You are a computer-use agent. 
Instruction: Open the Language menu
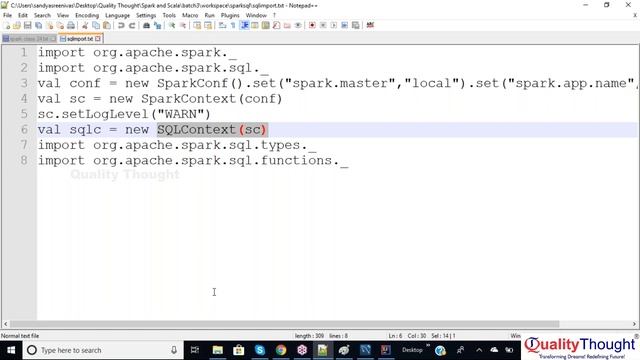(x=118, y=16)
